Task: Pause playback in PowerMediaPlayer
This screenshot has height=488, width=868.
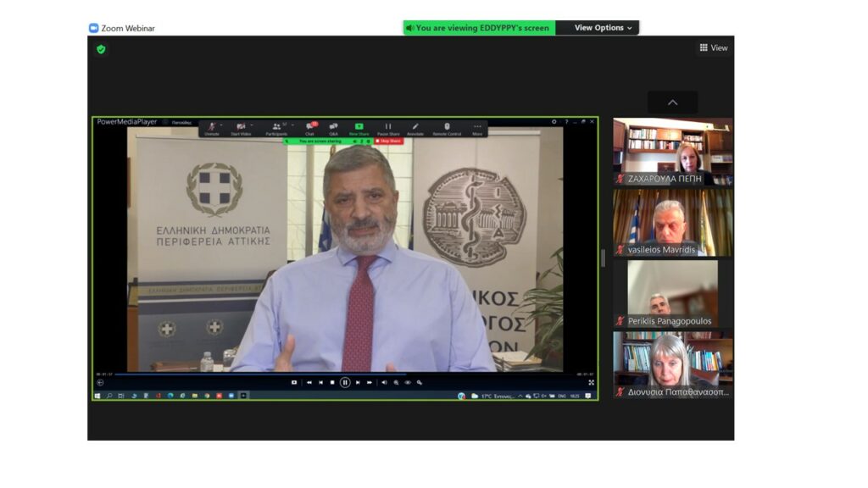Action: [345, 383]
